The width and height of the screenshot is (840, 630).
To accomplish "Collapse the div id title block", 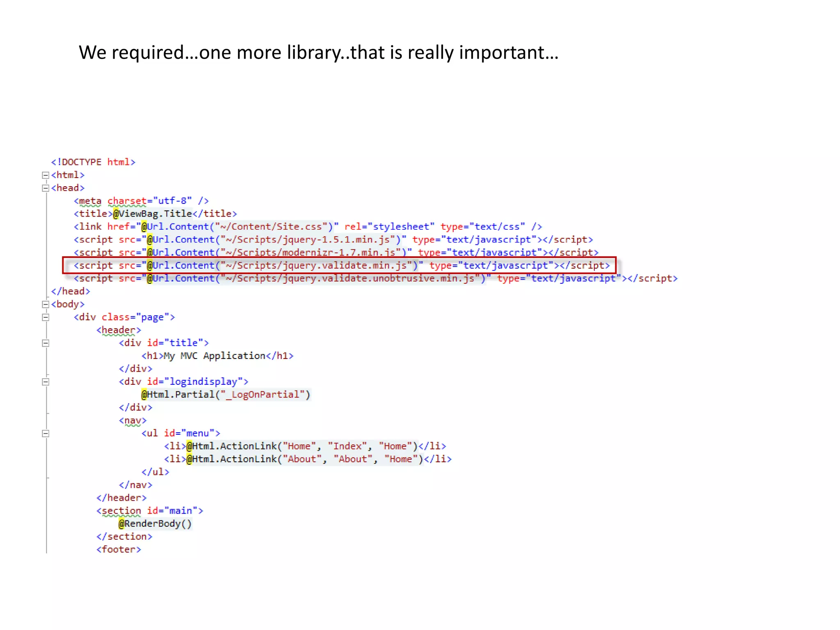I will click(x=46, y=343).
